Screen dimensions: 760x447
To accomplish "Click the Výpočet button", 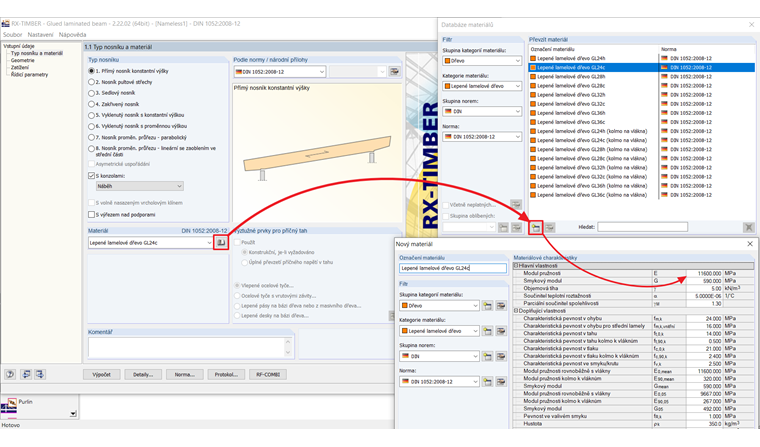I will (101, 374).
